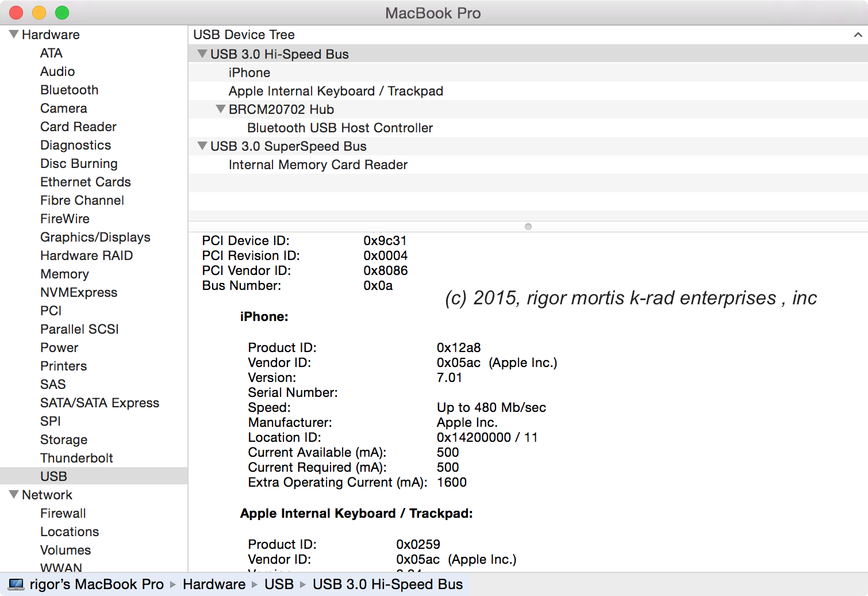Open Firewall under Network
868x596 pixels.
click(x=63, y=513)
